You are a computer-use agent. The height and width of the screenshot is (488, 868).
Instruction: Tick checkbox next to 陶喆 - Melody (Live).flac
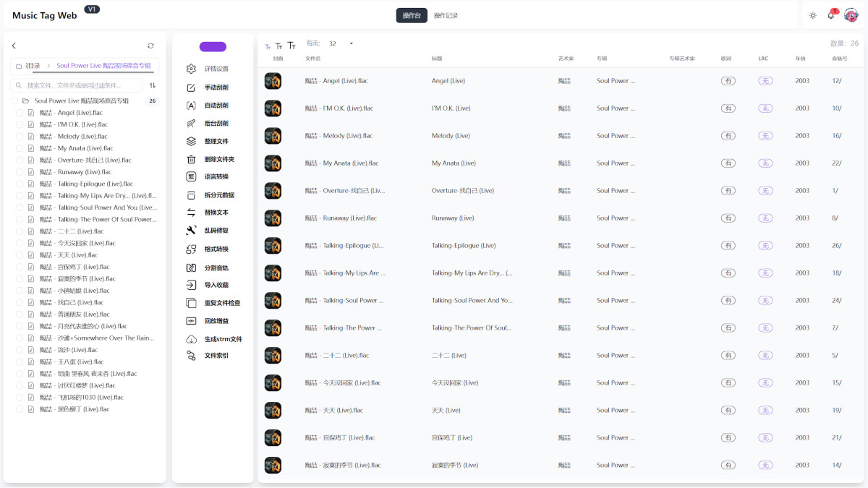pos(20,137)
